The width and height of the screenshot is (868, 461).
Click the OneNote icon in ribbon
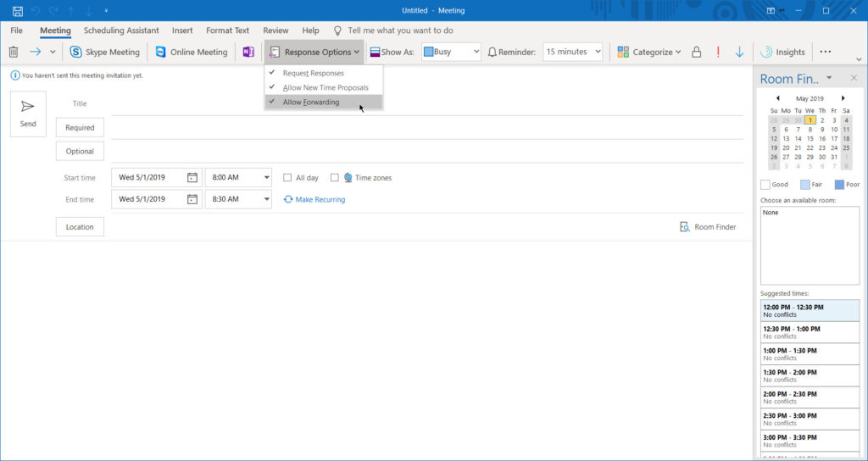[248, 52]
